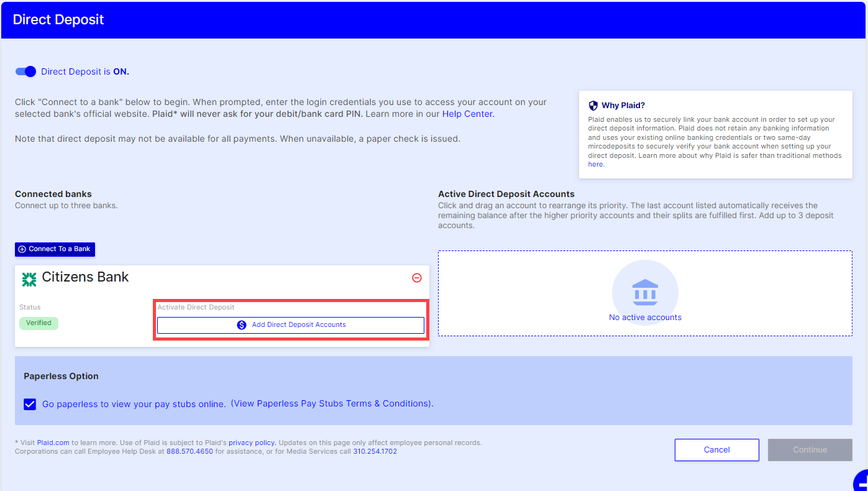This screenshot has width=868, height=491.
Task: Click the Active Direct Deposit Accounts heading
Action: coord(506,194)
